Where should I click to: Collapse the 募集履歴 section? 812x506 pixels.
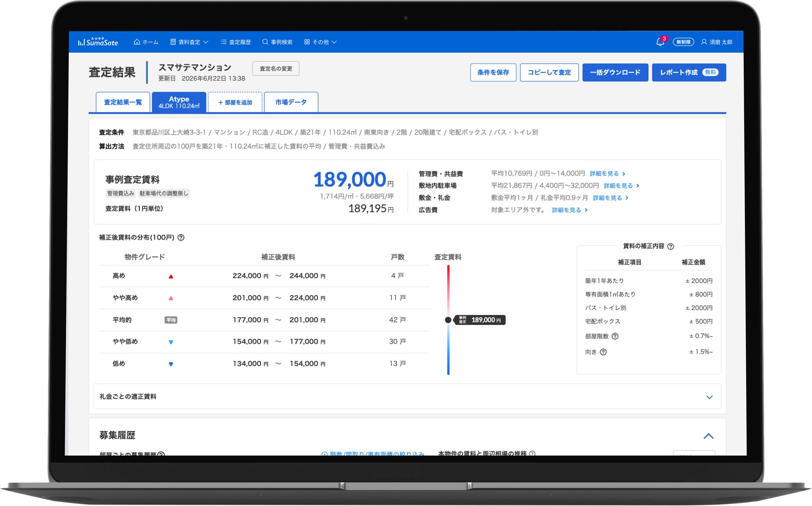coord(709,436)
